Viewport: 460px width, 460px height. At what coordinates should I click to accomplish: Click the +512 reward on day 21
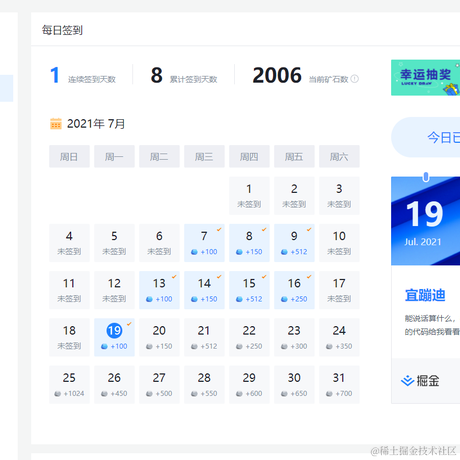[209, 346]
